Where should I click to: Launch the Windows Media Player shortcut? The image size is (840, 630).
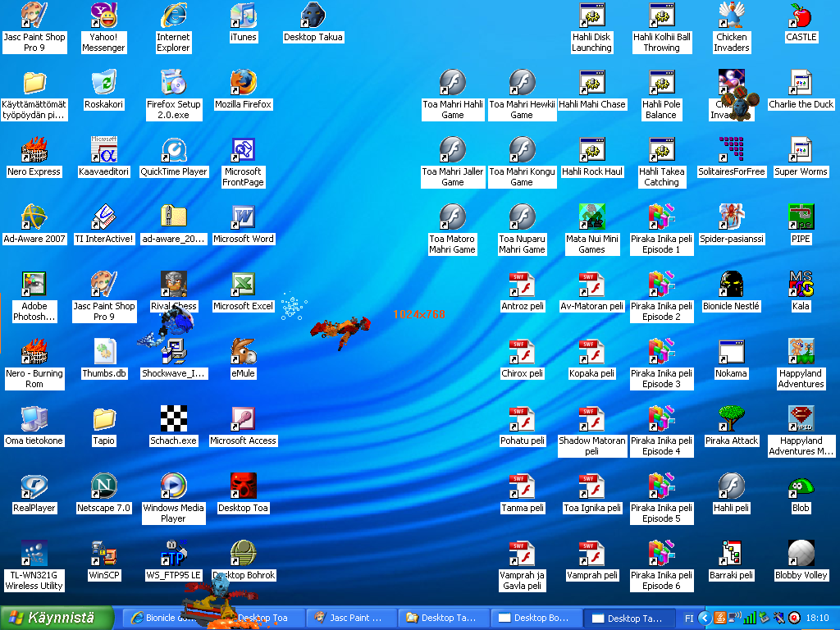point(173,486)
